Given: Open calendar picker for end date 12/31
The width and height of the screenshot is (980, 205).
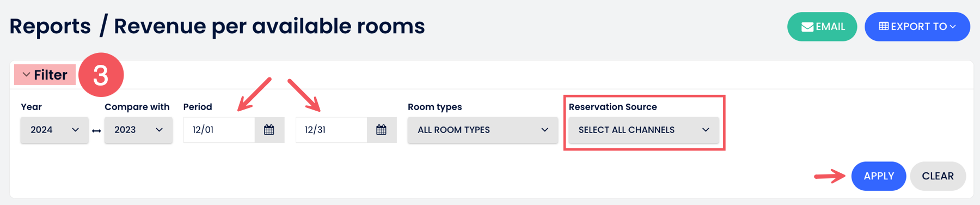Looking at the screenshot, I should pyautogui.click(x=381, y=130).
